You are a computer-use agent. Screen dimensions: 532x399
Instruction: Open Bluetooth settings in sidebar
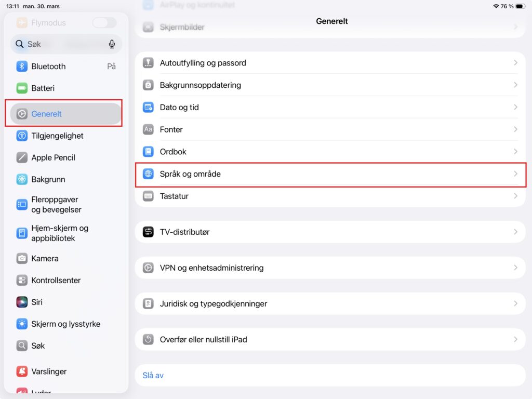point(66,66)
